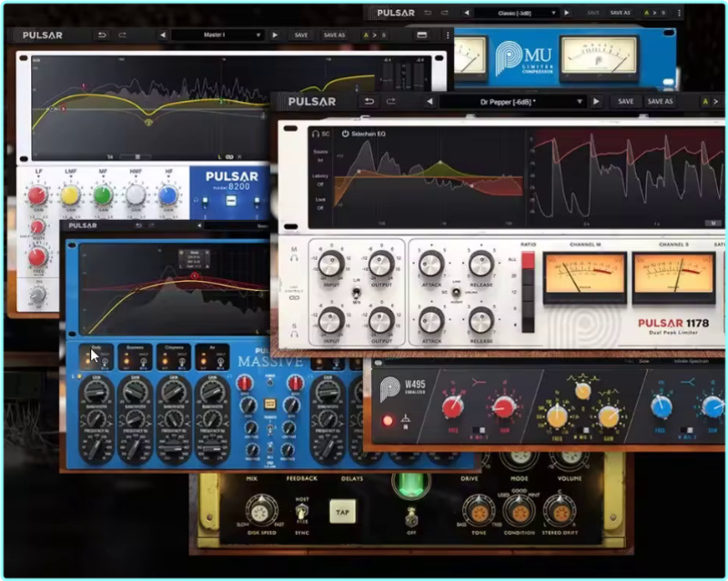Toggle the Lookahead 'Off' setting in 1178
Image resolution: width=728 pixels, height=581 pixels.
click(x=320, y=208)
